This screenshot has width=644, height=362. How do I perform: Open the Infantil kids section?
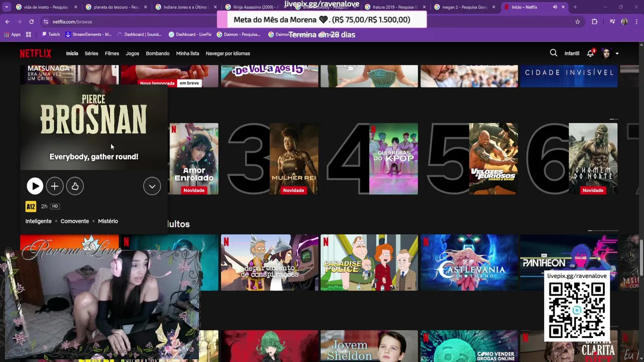tap(572, 53)
